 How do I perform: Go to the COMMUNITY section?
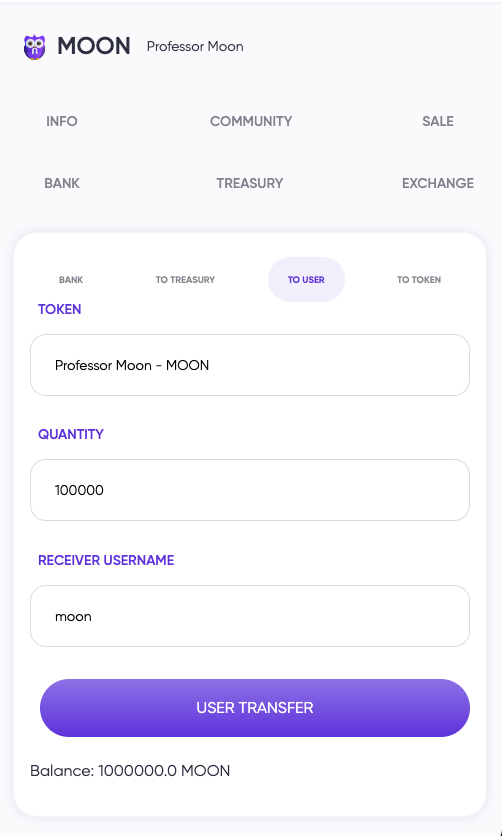[x=251, y=121]
